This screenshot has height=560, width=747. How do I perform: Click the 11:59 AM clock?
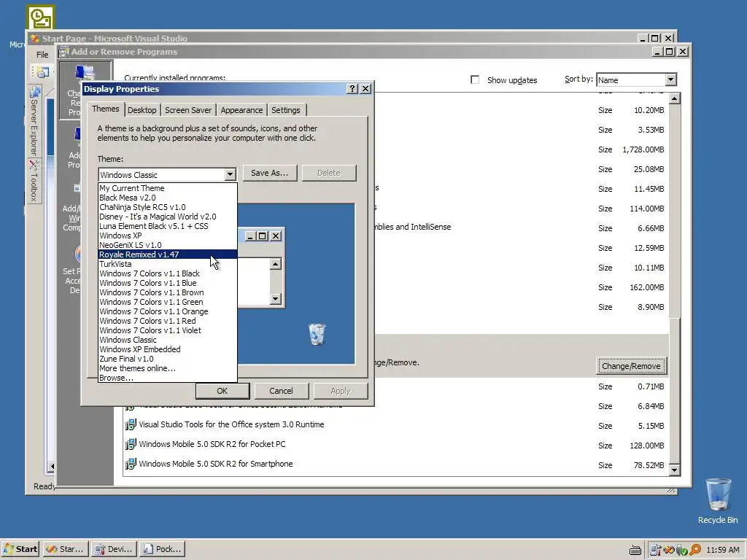[x=723, y=550]
